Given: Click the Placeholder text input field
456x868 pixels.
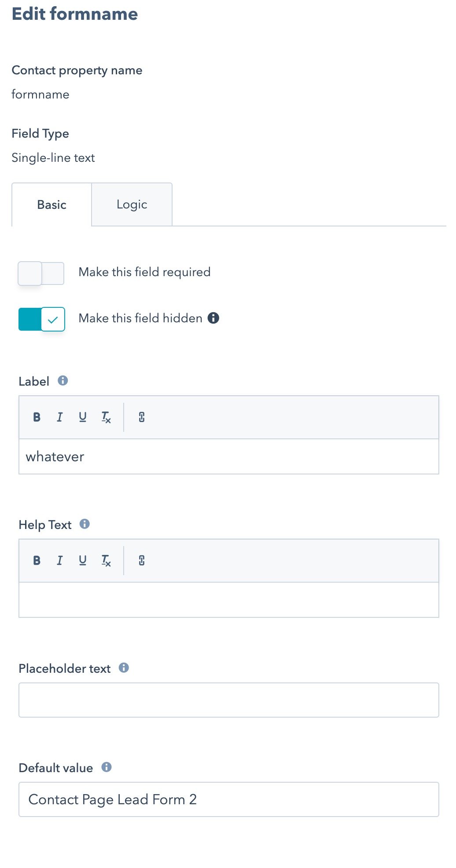Looking at the screenshot, I should click(x=229, y=700).
